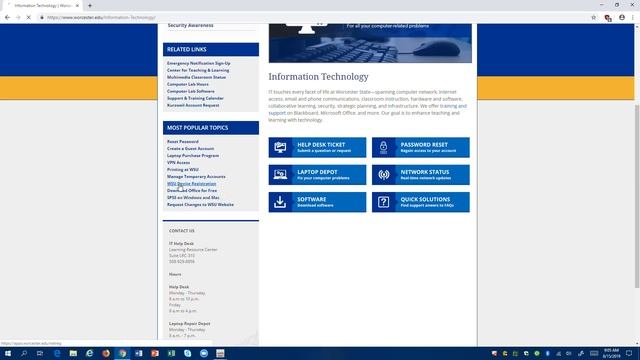This screenshot has height=360, width=640.
Task: Click the Network Status signal icon
Action: click(x=383, y=175)
